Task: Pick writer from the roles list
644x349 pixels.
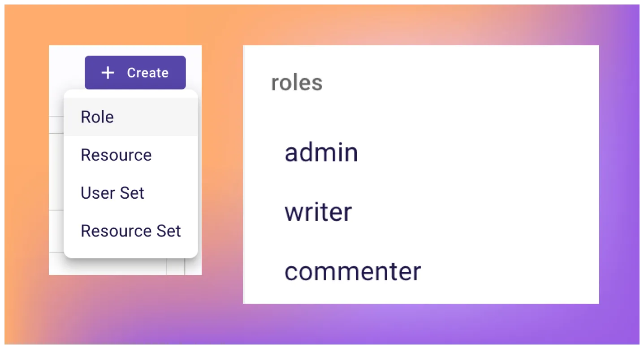Action: 318,212
